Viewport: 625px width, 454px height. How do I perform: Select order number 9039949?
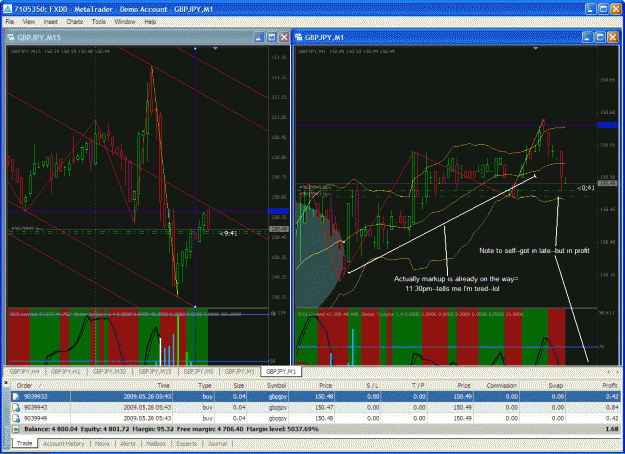[x=35, y=418]
